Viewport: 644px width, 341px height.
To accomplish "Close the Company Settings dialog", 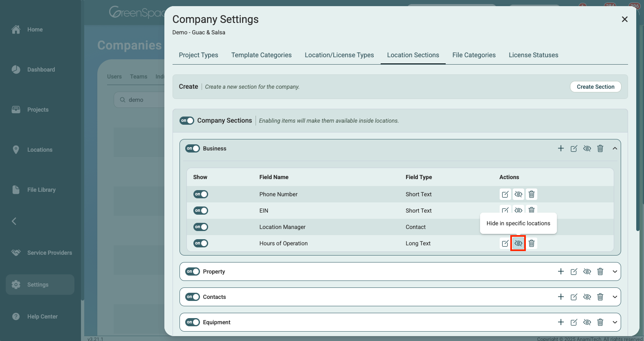I will [x=624, y=19].
